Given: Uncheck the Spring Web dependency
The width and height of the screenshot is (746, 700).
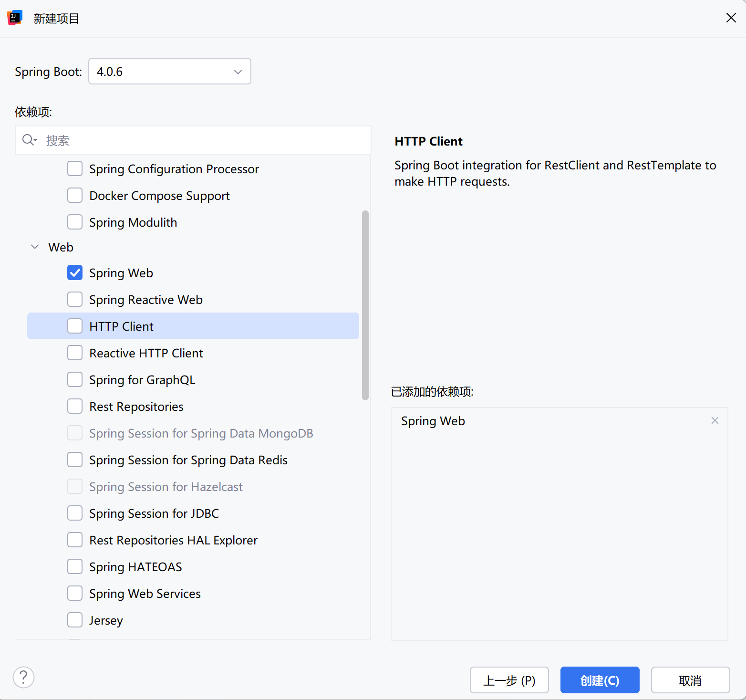Looking at the screenshot, I should [x=75, y=272].
